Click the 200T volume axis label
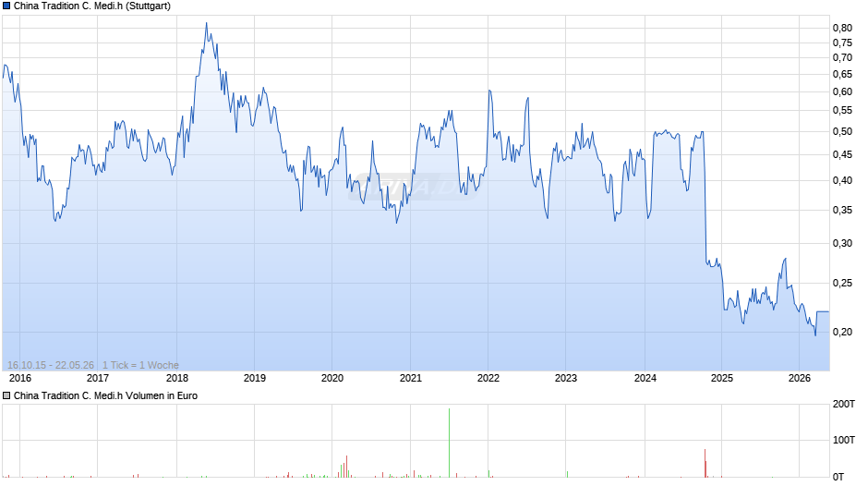 pos(844,404)
